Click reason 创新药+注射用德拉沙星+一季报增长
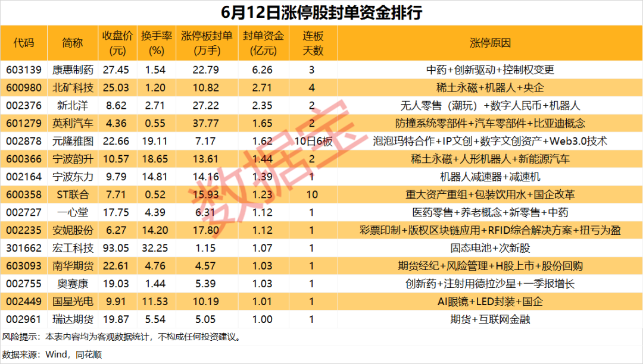 (x=490, y=283)
